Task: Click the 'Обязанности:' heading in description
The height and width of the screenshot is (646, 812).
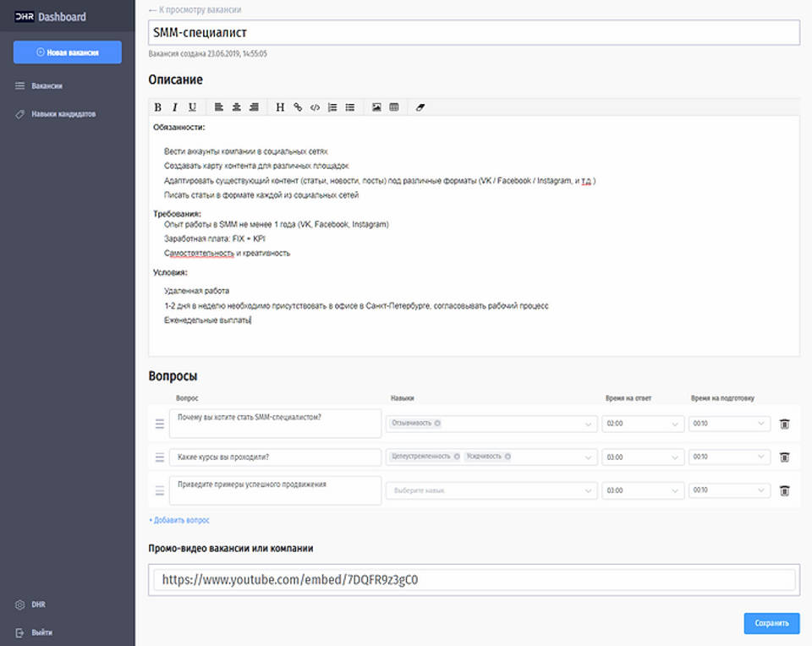Action: coord(179,127)
